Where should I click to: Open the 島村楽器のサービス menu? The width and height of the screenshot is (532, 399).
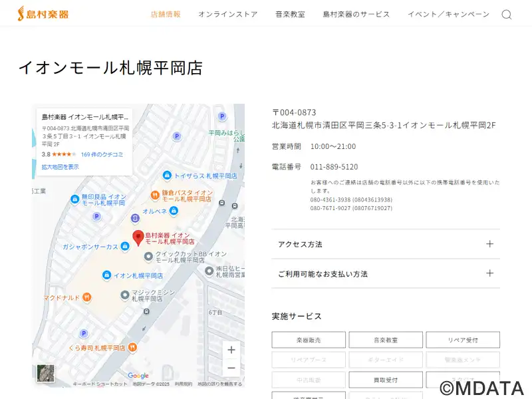coord(356,14)
